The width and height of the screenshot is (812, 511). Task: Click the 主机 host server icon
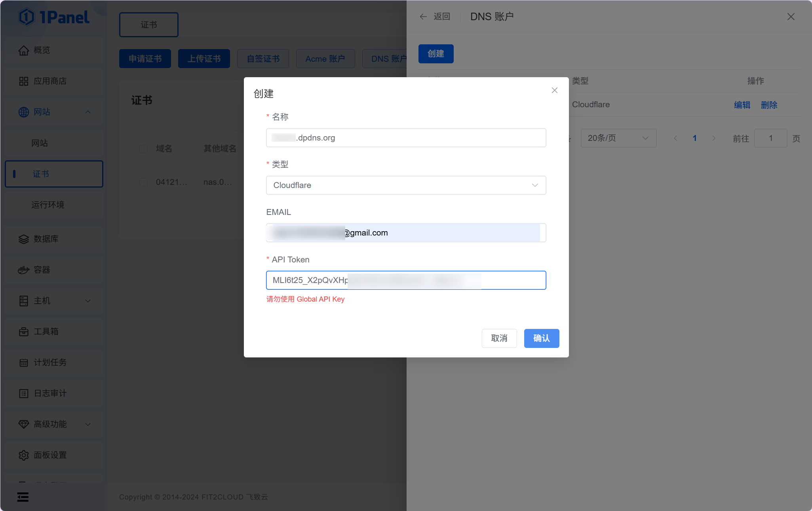[x=24, y=301]
